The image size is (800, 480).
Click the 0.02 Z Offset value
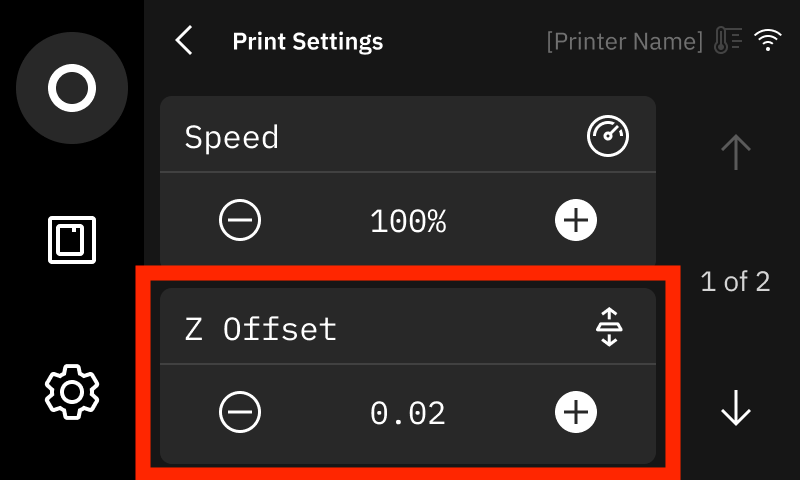(408, 412)
